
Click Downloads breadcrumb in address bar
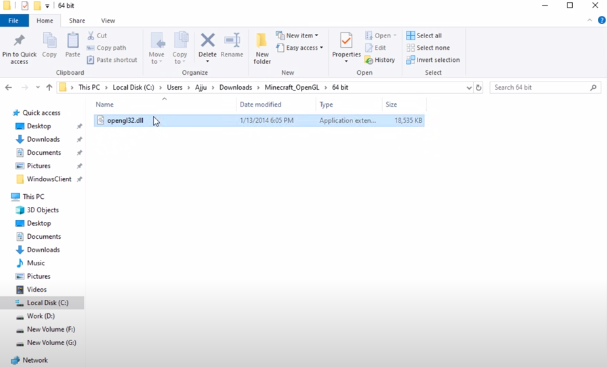pyautogui.click(x=236, y=87)
